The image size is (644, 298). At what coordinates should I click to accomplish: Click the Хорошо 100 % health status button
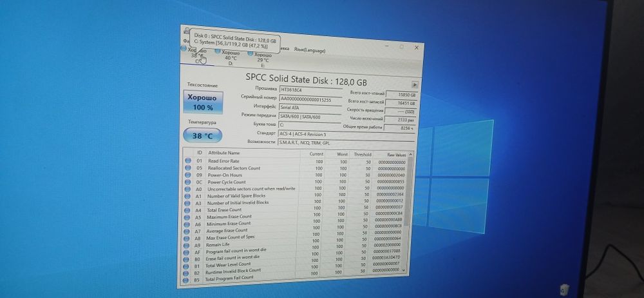205,103
